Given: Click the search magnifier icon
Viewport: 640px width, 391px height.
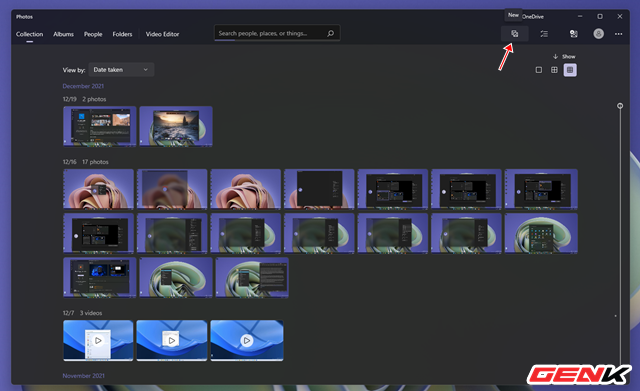Looking at the screenshot, I should [331, 33].
